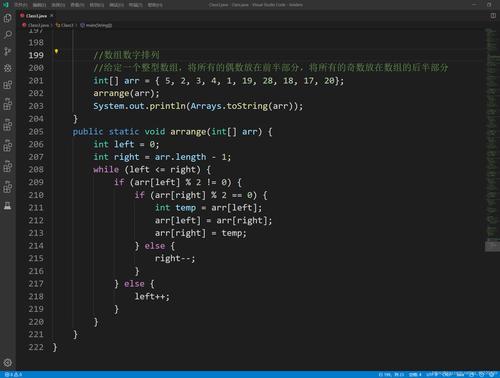Click the main(String[]) method breadcrumb
Image resolution: width=500 pixels, height=378 pixels.
click(96, 25)
